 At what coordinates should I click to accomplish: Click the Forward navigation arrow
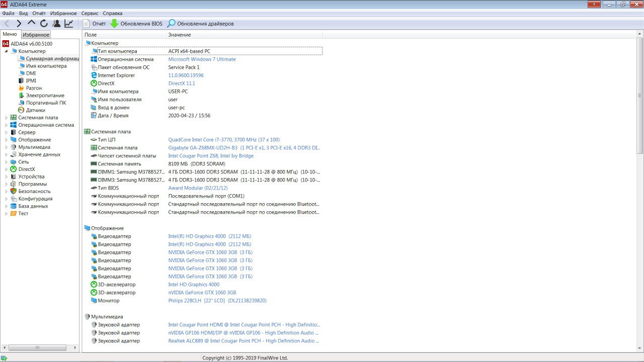point(19,24)
